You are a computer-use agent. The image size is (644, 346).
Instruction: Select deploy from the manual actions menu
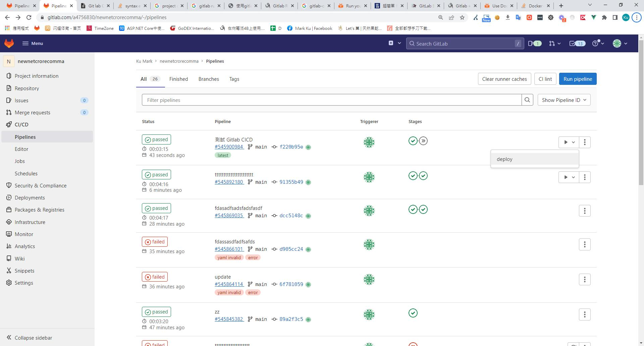click(504, 159)
